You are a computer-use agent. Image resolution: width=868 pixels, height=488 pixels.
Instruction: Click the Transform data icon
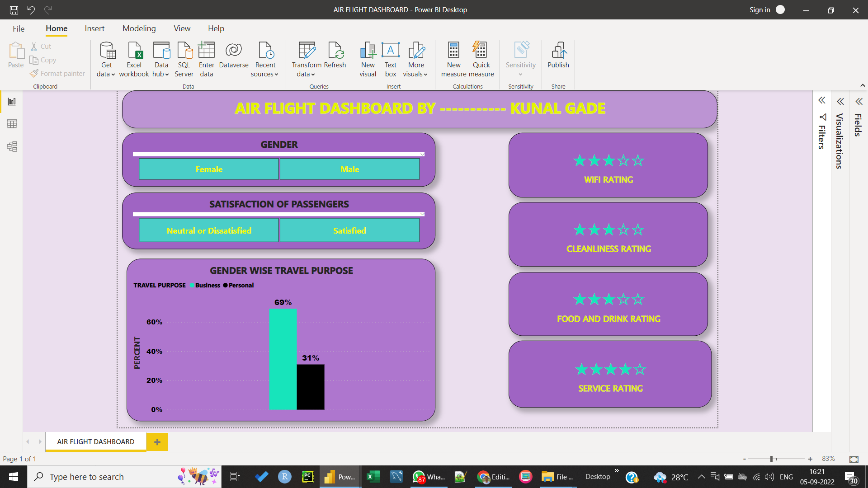(x=307, y=50)
